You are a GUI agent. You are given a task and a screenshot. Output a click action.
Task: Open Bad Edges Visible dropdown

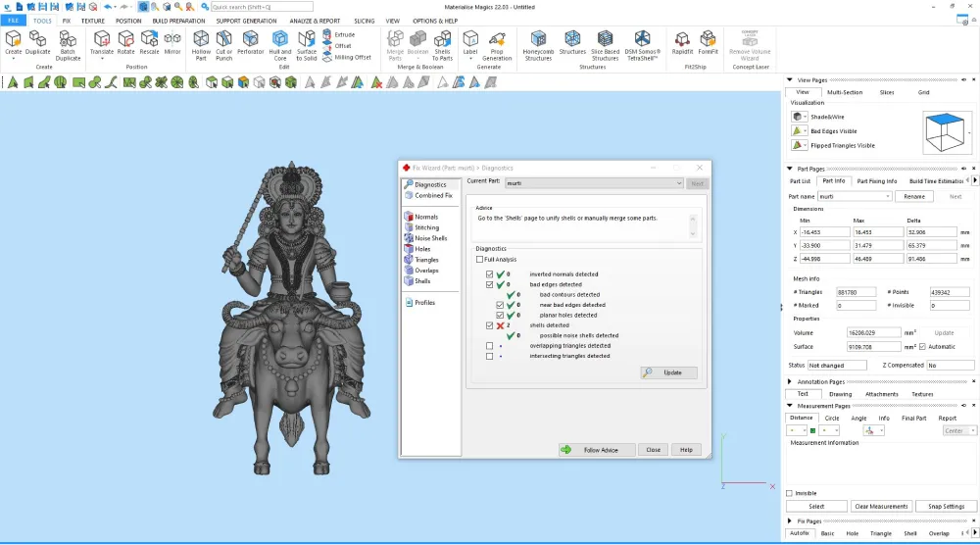coord(800,131)
